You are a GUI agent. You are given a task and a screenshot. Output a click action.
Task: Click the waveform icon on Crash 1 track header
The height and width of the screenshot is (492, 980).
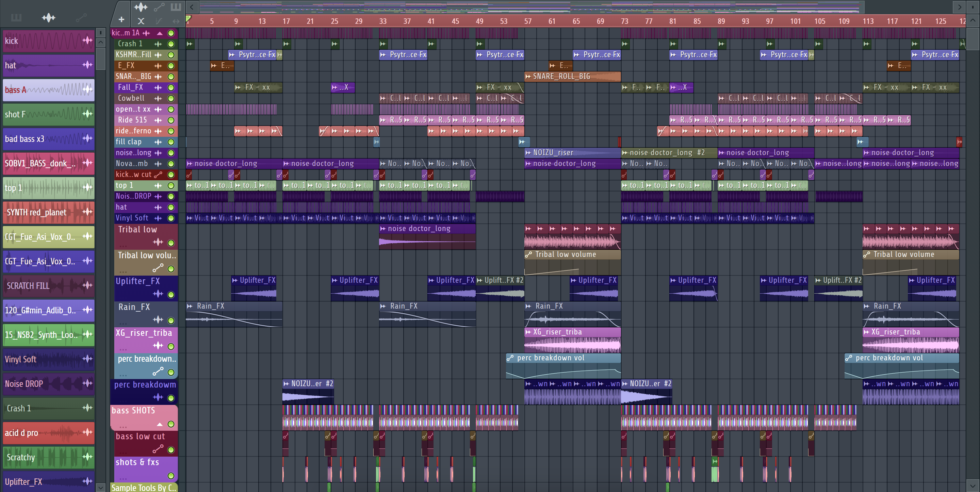point(158,44)
